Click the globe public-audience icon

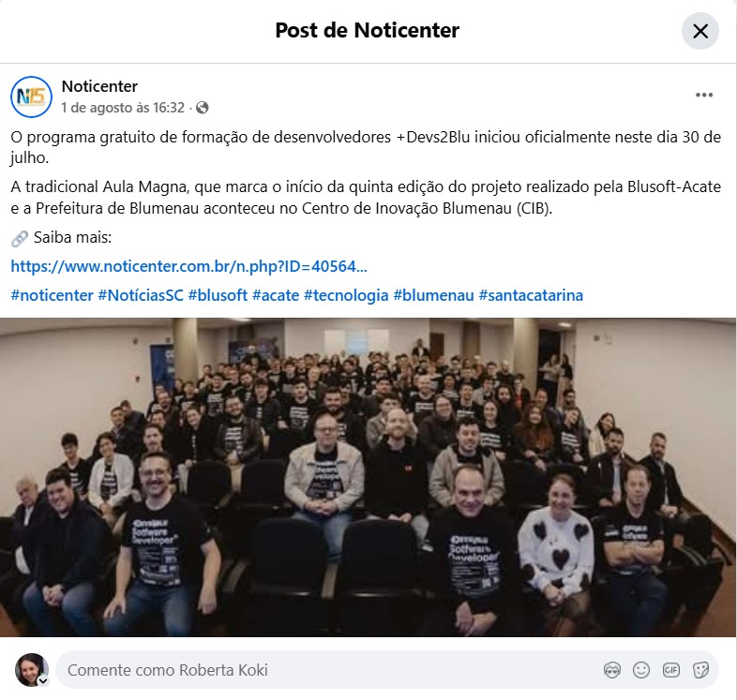(x=203, y=108)
